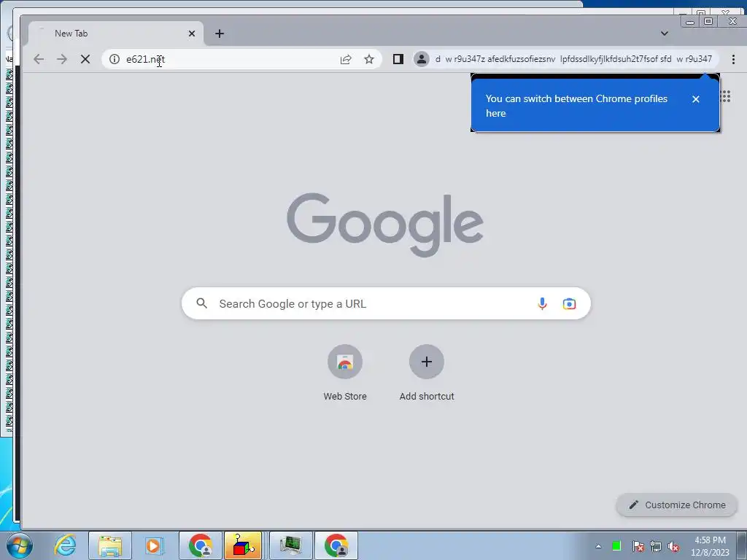The width and height of the screenshot is (747, 560).
Task: Open the tab search dropdown
Action: (x=665, y=34)
